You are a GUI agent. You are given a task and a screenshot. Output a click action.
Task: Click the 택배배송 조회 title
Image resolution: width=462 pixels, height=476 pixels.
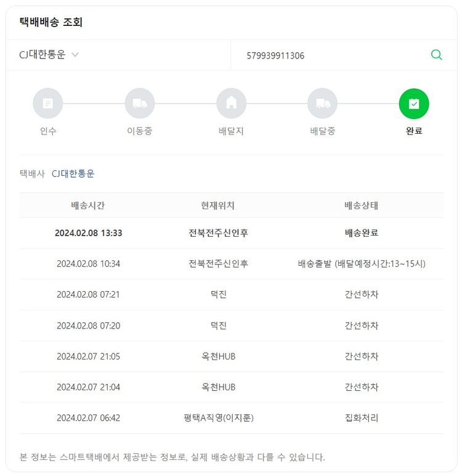coord(51,23)
